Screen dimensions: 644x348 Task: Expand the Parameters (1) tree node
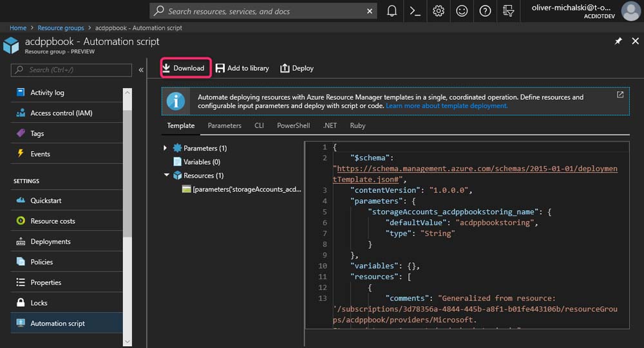[x=166, y=148]
